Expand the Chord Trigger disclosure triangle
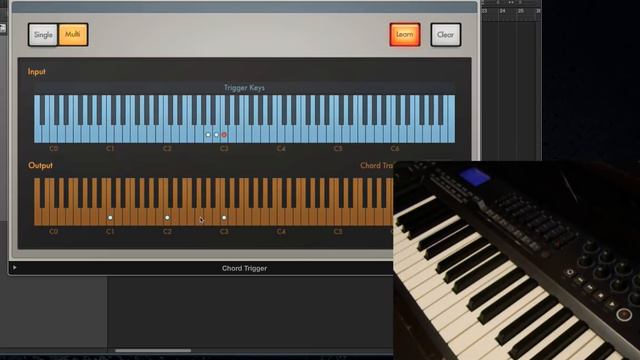The width and height of the screenshot is (640, 360). (x=14, y=268)
